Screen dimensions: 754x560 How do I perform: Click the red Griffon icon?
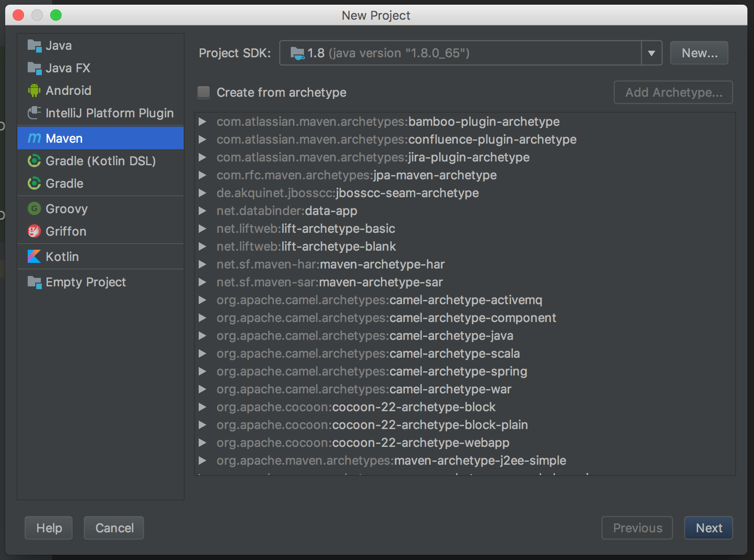click(34, 231)
